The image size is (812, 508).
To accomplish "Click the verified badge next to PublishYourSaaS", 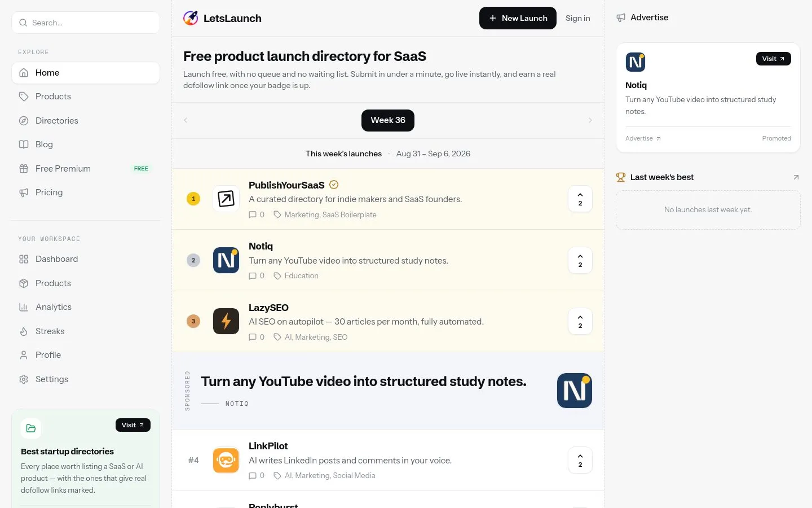I will click(334, 185).
